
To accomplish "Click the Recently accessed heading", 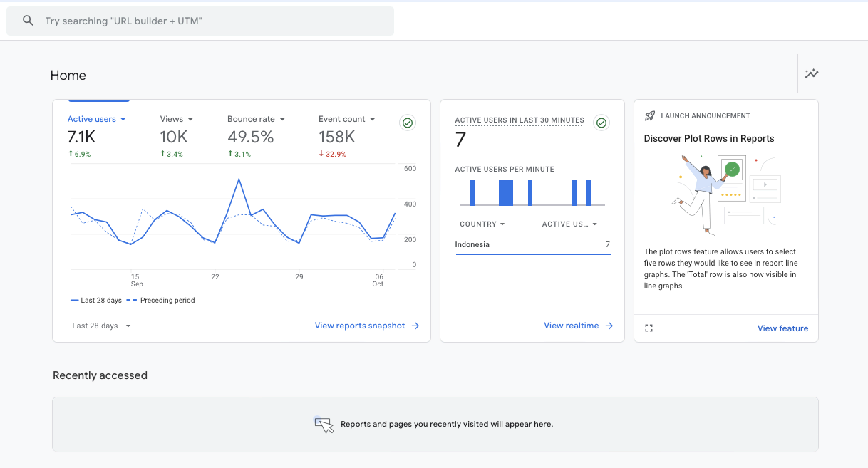I will pyautogui.click(x=100, y=375).
